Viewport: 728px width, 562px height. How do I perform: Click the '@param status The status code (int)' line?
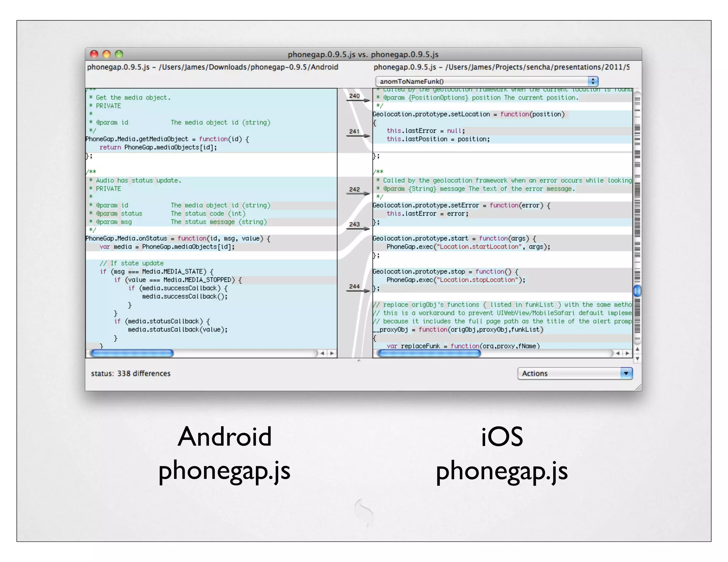167,214
